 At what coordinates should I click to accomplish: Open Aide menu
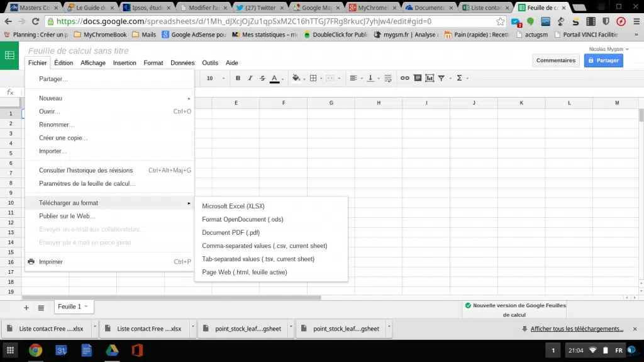[231, 63]
